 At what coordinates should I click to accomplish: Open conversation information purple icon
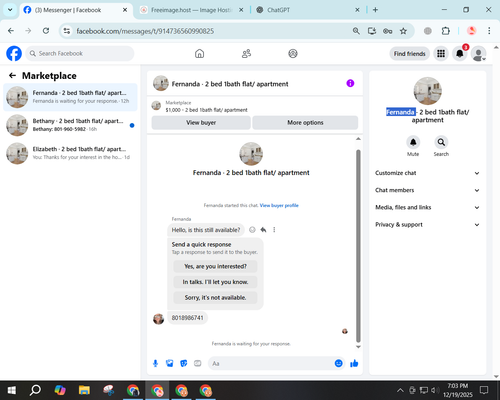350,83
